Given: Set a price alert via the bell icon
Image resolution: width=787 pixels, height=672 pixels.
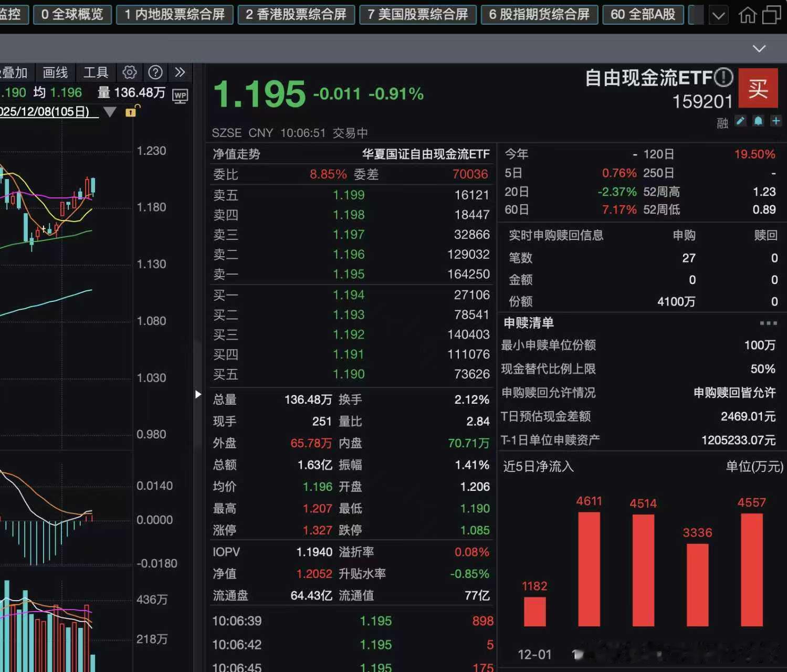Looking at the screenshot, I should (x=758, y=121).
